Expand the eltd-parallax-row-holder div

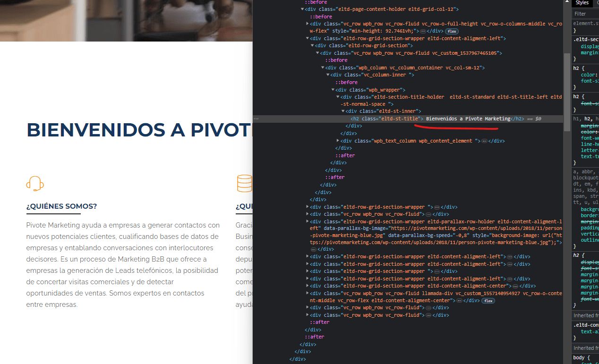[x=308, y=221]
